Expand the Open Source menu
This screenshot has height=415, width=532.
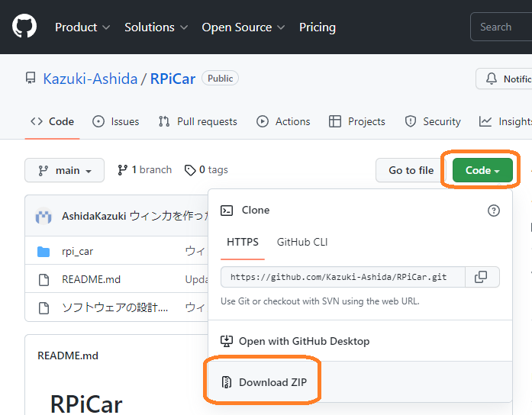[243, 27]
